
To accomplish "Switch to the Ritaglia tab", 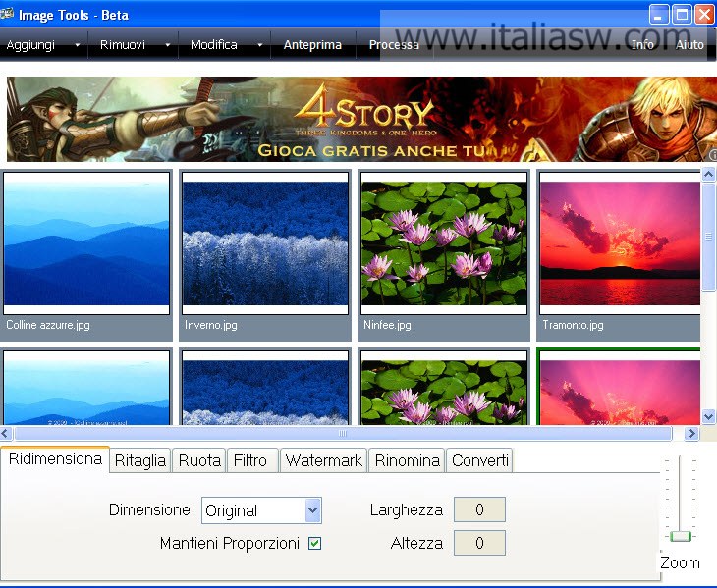I will [140, 460].
